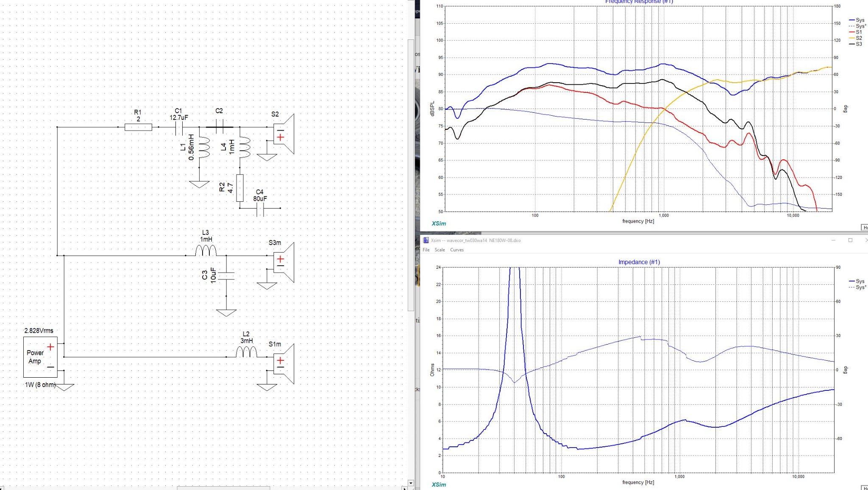The image size is (868, 490).
Task: Click the Sys* legend entry in Impedance graph
Action: click(x=857, y=287)
